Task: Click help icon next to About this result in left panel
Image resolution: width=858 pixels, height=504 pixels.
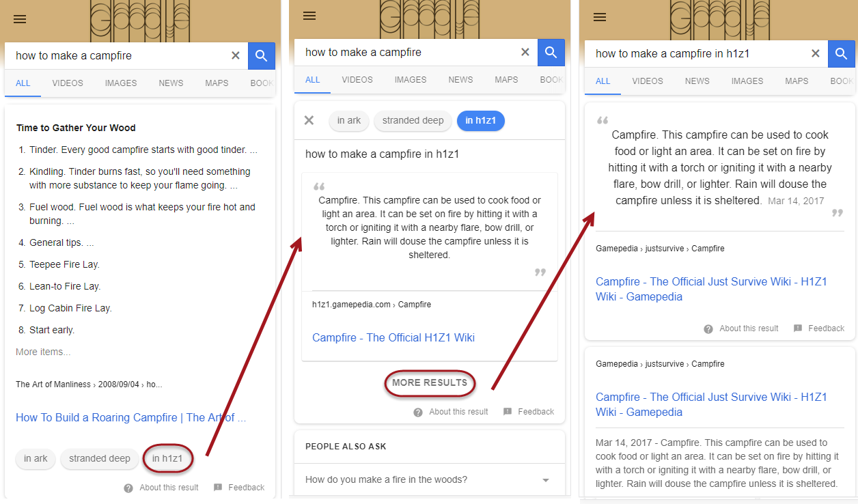Action: tap(128, 488)
